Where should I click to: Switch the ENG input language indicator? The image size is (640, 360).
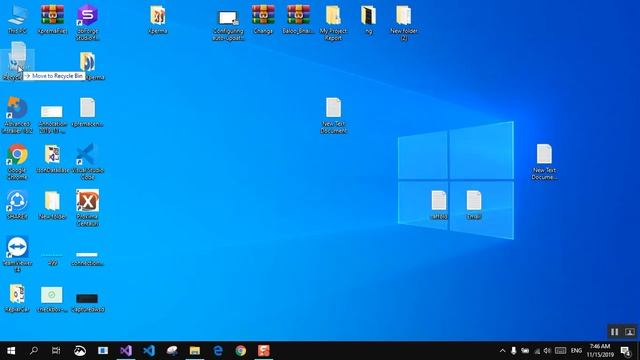576,351
